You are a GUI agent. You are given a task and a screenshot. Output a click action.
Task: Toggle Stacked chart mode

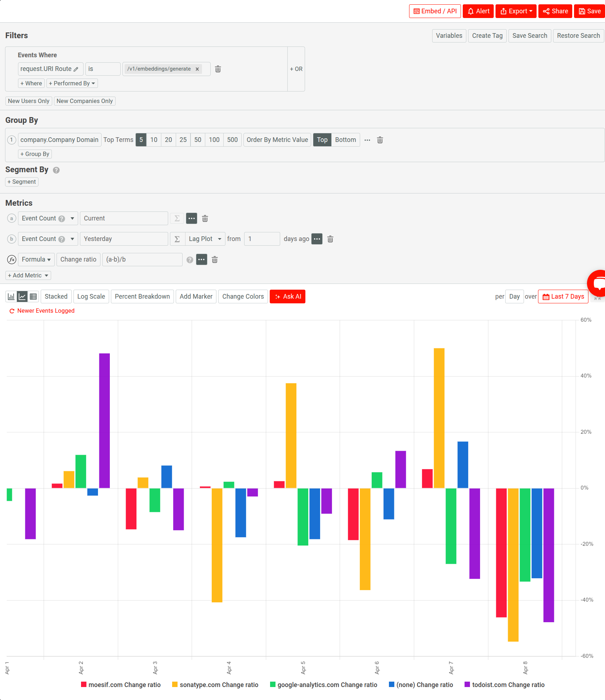coord(56,296)
